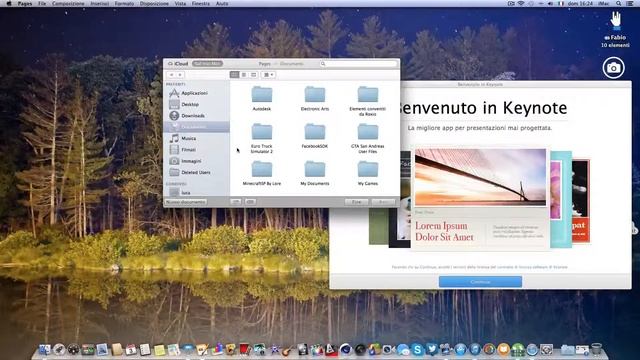
Task: Select the My Documents folder
Action: pyautogui.click(x=315, y=173)
